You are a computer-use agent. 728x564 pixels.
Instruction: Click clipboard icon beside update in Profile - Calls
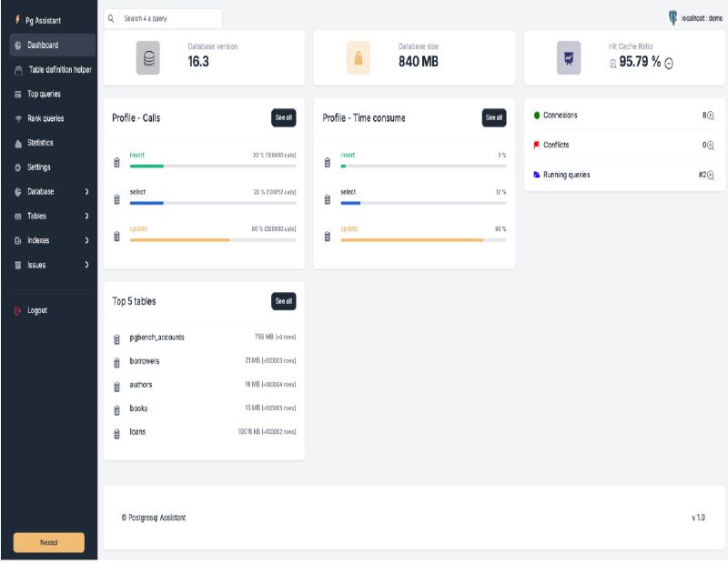pos(116,237)
